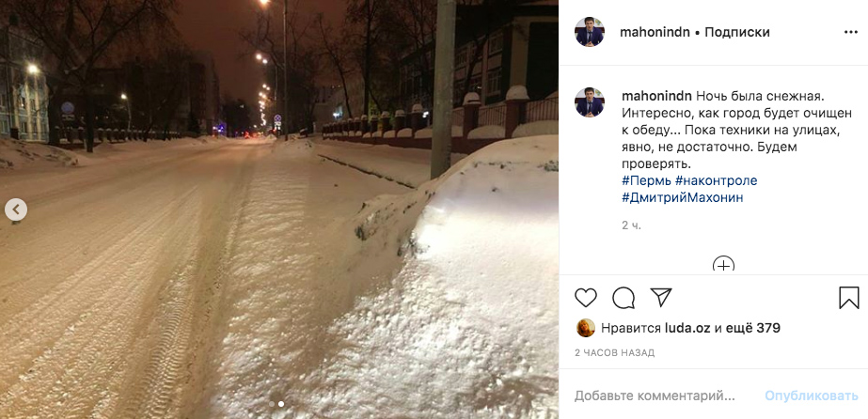The image size is (868, 419).
Task: Click the Подписки following button
Action: click(736, 33)
